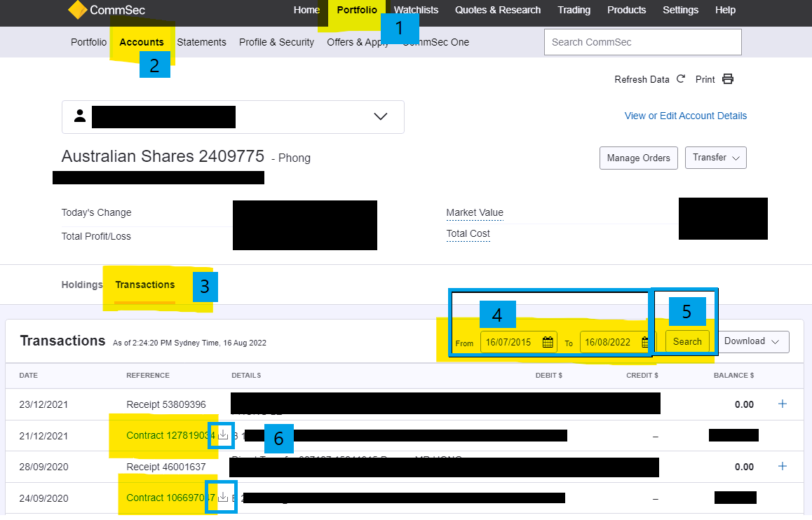Click the Receipt 53809396 reference text
The image size is (812, 520).
tap(165, 404)
